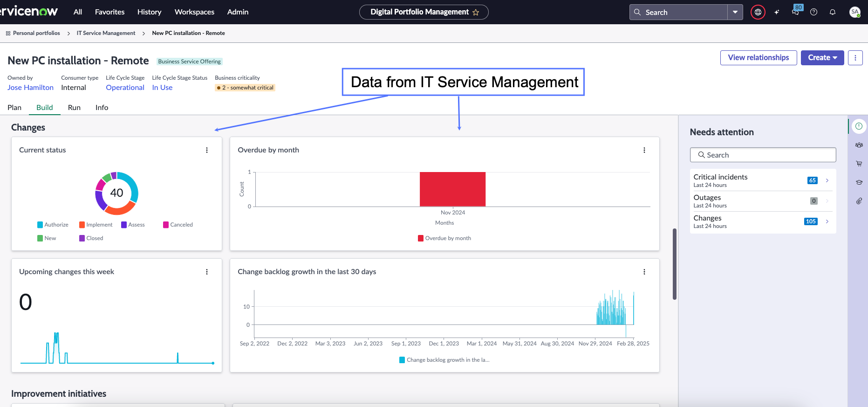Image resolution: width=868 pixels, height=407 pixels.
Task: Go to Personal portfolios breadcrumb
Action: (x=36, y=34)
